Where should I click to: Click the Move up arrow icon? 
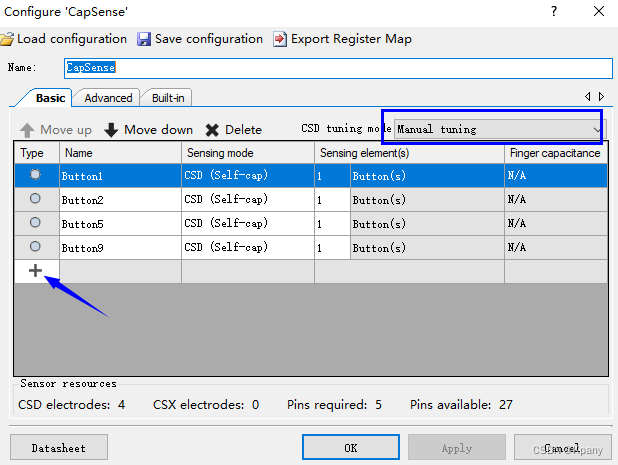(27, 130)
